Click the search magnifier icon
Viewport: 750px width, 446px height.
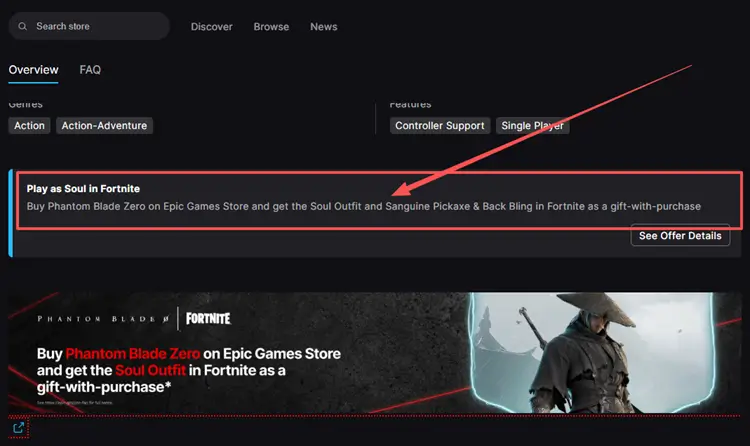click(22, 26)
